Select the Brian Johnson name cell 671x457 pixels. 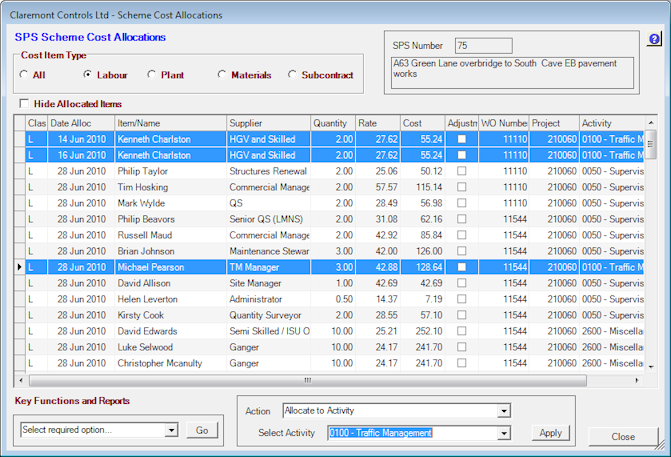[171, 251]
